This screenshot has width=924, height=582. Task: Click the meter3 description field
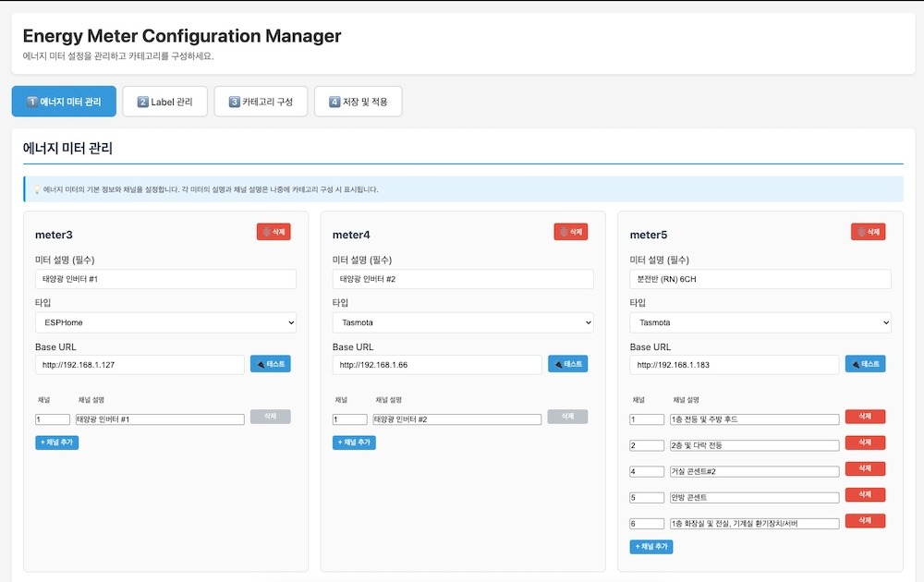(165, 279)
